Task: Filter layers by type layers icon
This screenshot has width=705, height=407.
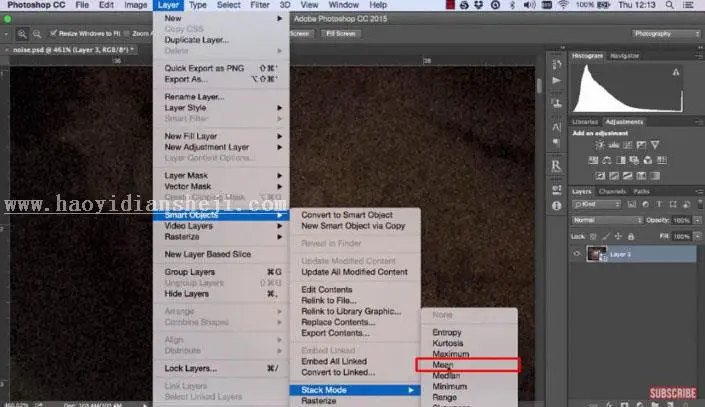Action: [659, 204]
